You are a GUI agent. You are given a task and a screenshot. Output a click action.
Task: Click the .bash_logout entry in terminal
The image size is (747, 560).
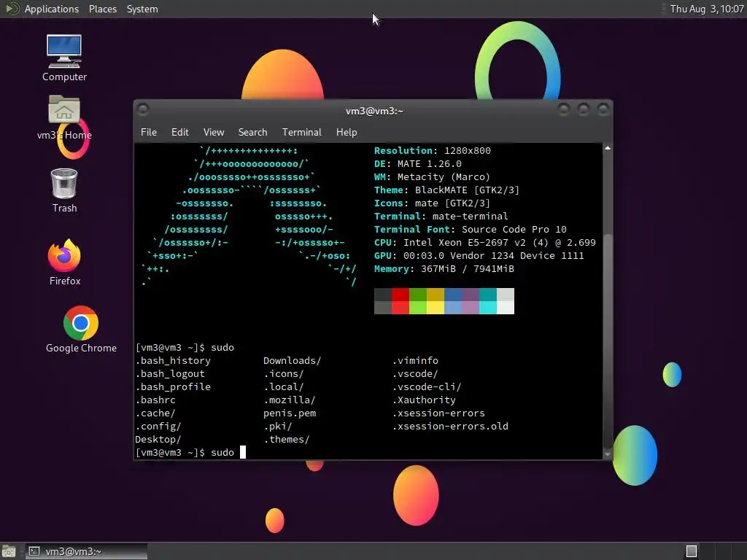click(x=170, y=374)
